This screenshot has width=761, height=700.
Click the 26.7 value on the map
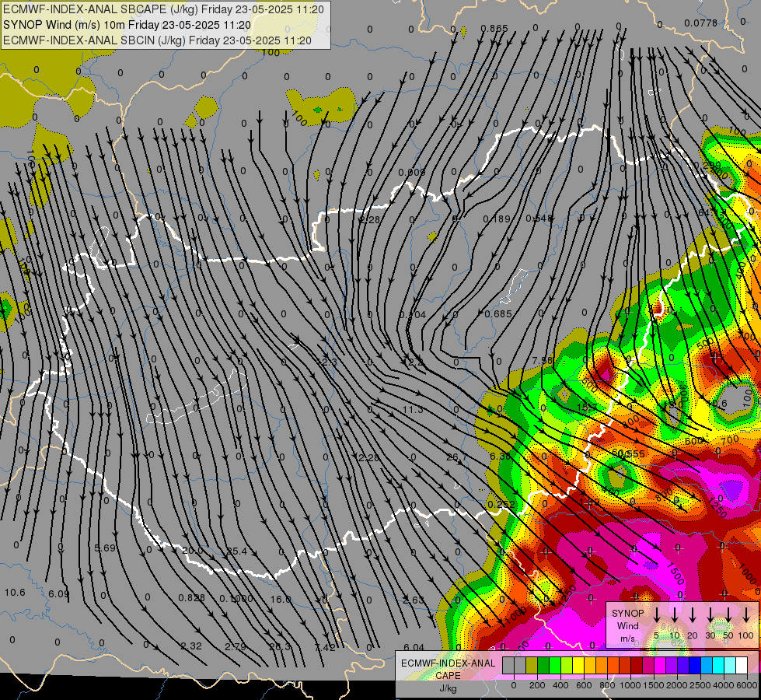(x=456, y=457)
